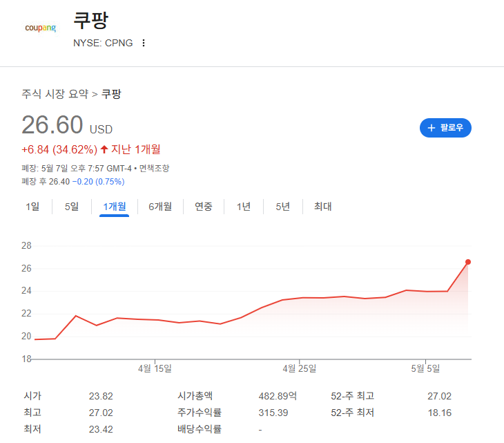Click the 4월 25일 axis label
This screenshot has height=443, width=504.
pos(299,368)
